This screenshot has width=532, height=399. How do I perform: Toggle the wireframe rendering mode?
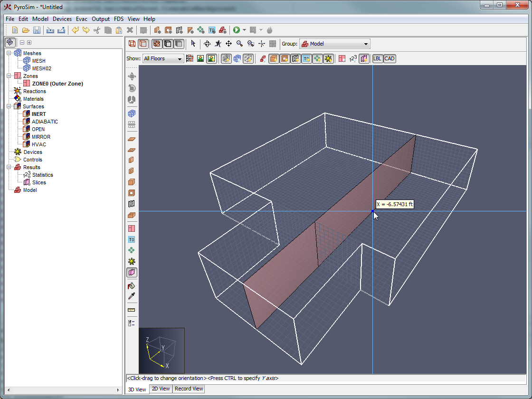[132, 43]
